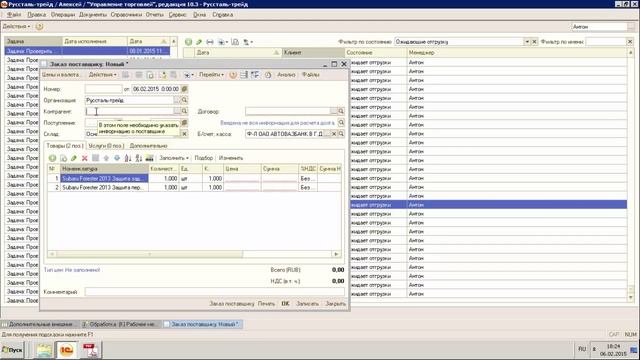
Task: Click the OK button in the order form
Action: (285, 304)
